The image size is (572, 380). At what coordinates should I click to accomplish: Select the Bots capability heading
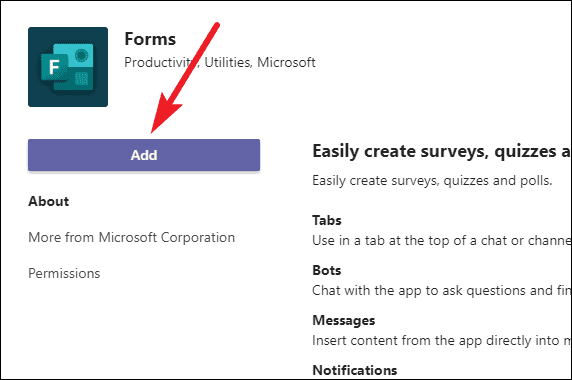point(327,270)
